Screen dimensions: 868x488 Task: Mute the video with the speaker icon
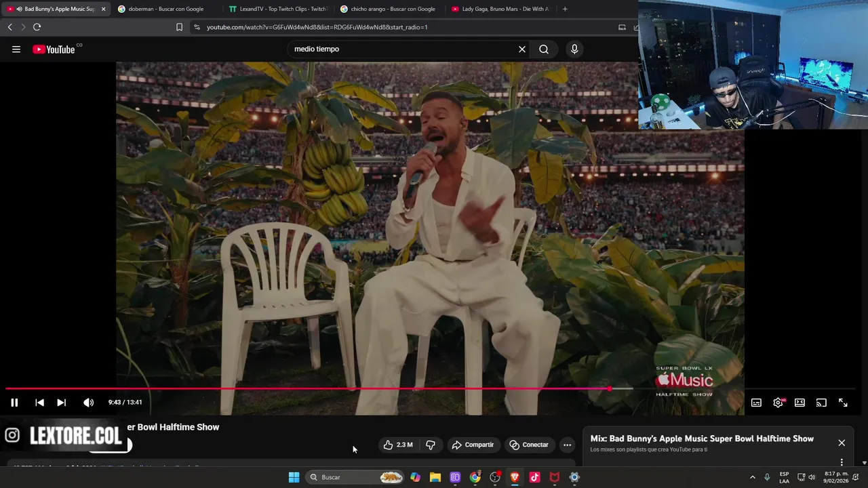coord(88,403)
